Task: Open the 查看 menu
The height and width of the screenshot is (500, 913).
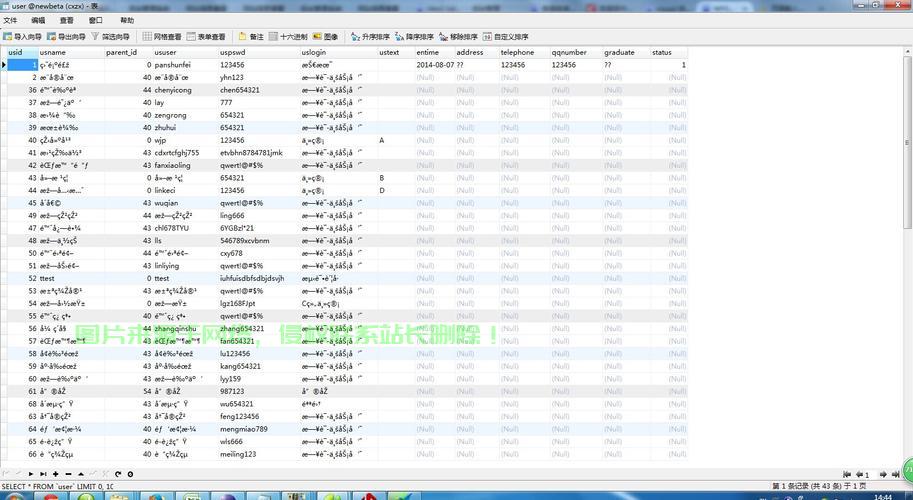Action: pyautogui.click(x=66, y=20)
